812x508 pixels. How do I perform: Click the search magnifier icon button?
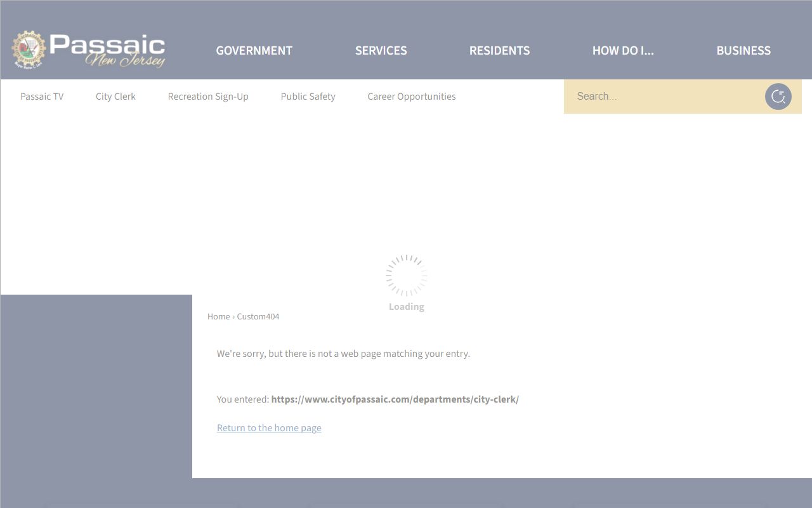tap(778, 97)
